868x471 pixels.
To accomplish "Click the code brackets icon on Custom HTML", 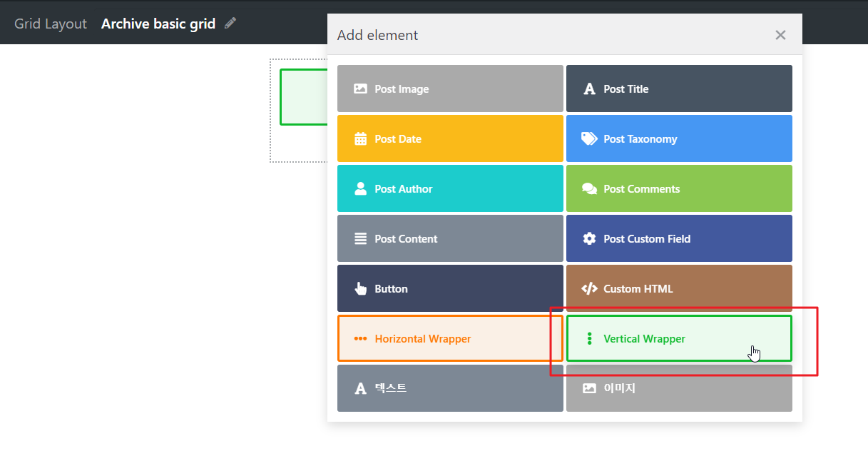I will 589,288.
